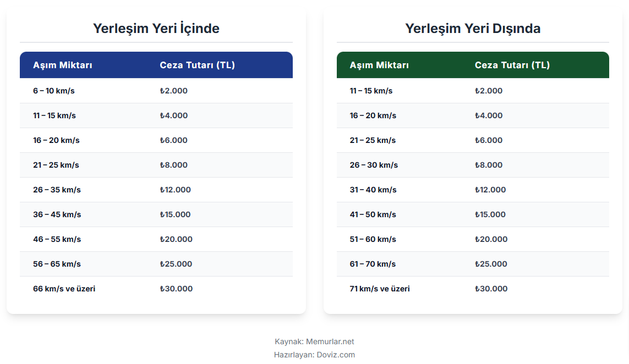Click the '46 – 55 km/s' row cell

(x=57, y=239)
